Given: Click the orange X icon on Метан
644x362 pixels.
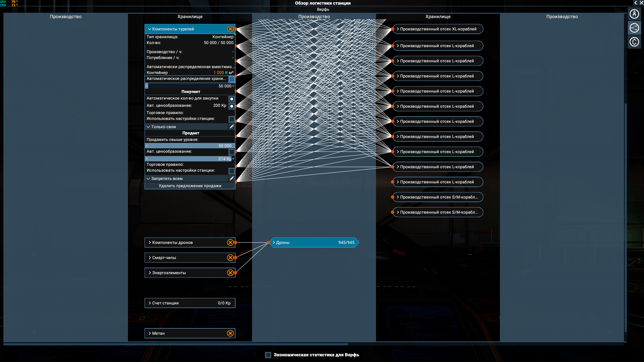Looking at the screenshot, I should pyautogui.click(x=230, y=333).
